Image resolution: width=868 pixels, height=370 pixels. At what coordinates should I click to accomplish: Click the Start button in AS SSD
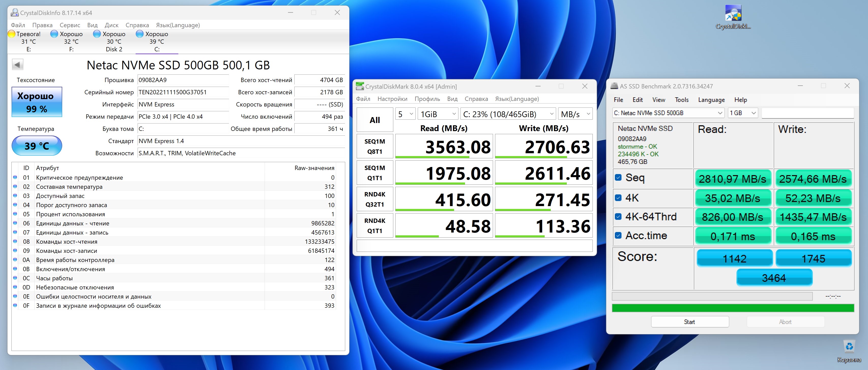pyautogui.click(x=689, y=322)
